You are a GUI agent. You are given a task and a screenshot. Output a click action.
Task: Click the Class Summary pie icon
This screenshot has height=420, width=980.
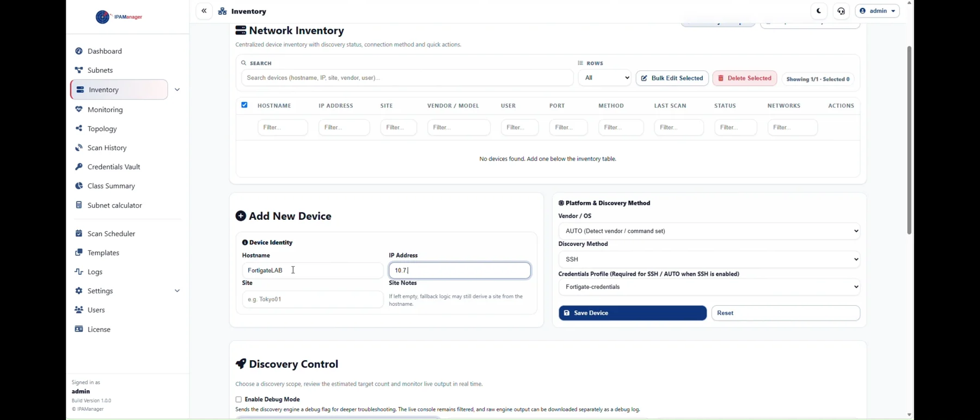pyautogui.click(x=79, y=186)
